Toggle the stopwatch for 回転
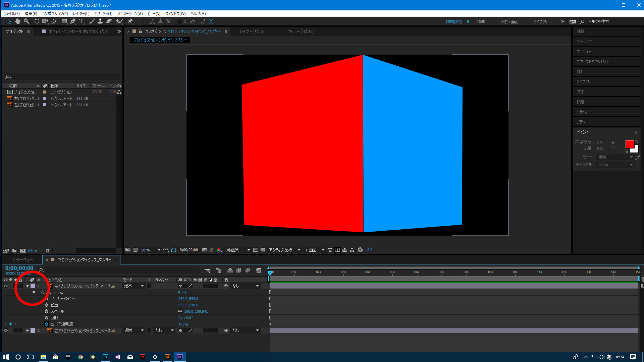Screen dimensions: 644x362 click(x=46, y=318)
